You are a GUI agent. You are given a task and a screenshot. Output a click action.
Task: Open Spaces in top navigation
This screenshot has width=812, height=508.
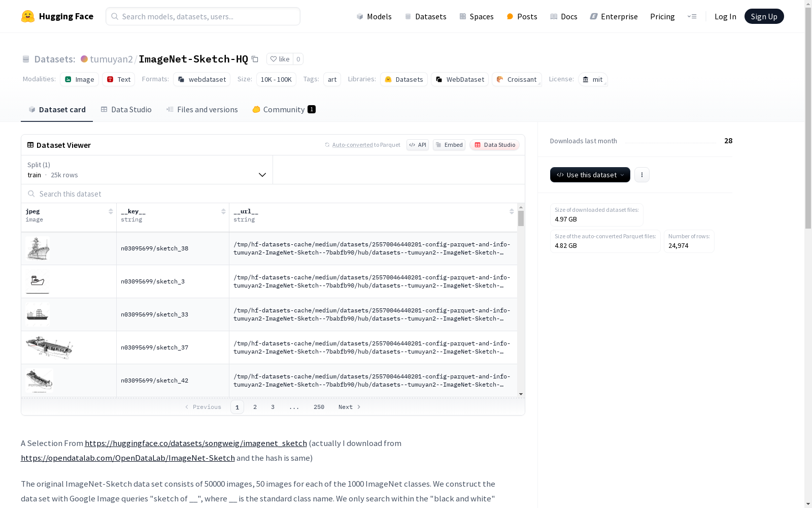click(x=477, y=16)
